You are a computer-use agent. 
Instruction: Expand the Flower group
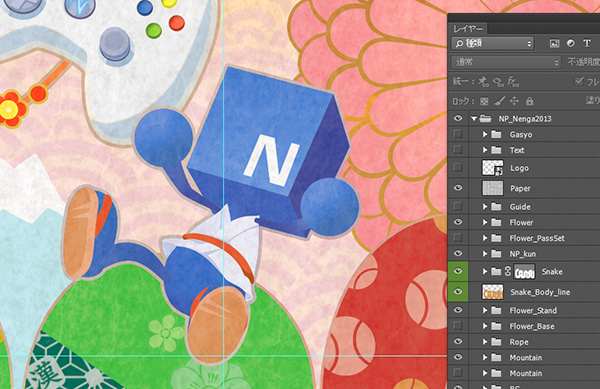tap(485, 222)
